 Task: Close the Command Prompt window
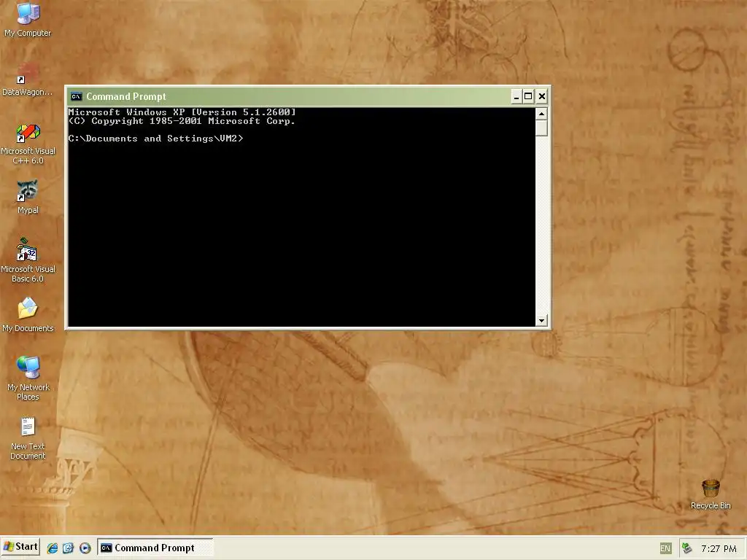(542, 97)
